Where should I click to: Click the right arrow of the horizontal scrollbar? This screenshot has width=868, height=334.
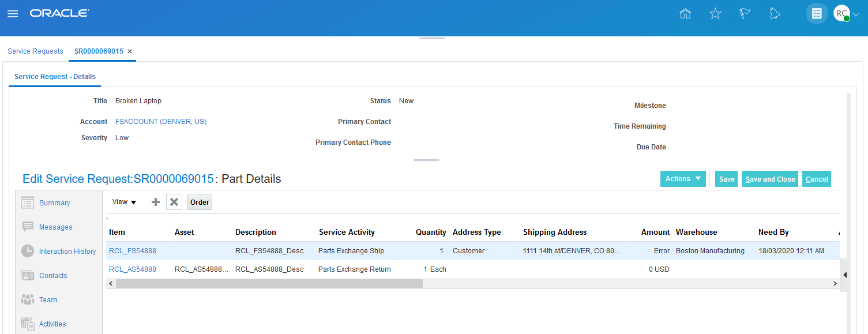click(835, 283)
